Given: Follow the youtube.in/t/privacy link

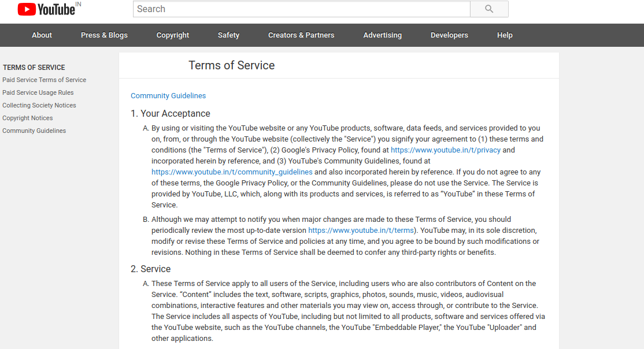Looking at the screenshot, I should (x=446, y=150).
